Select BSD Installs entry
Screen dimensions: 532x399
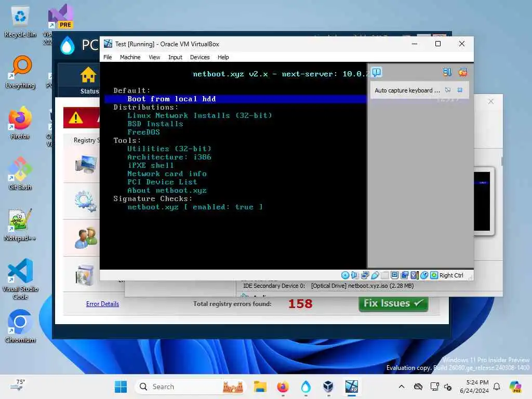point(155,124)
